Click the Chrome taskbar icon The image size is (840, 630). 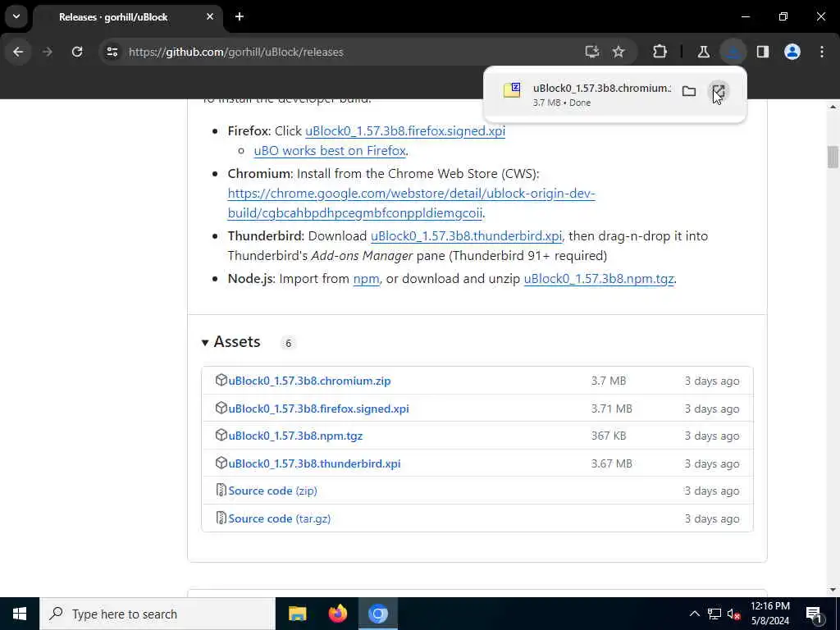(377, 614)
